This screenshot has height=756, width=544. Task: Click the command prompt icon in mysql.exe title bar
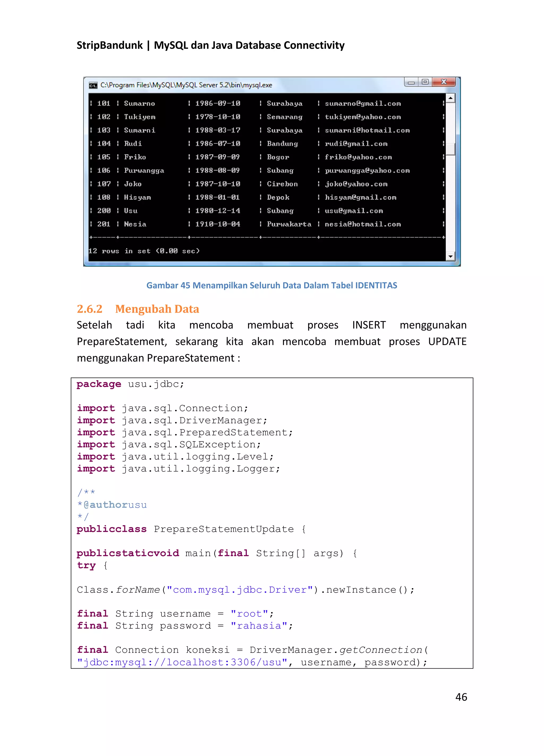coord(93,85)
